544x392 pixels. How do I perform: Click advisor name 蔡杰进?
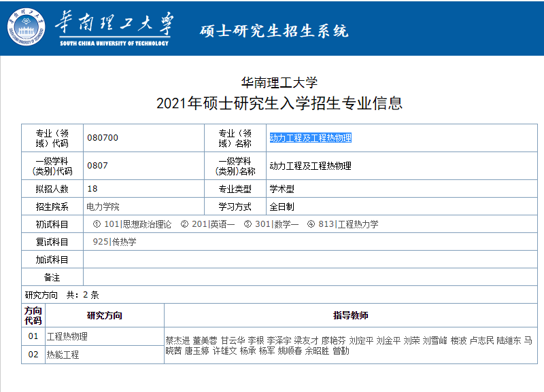click(x=178, y=340)
